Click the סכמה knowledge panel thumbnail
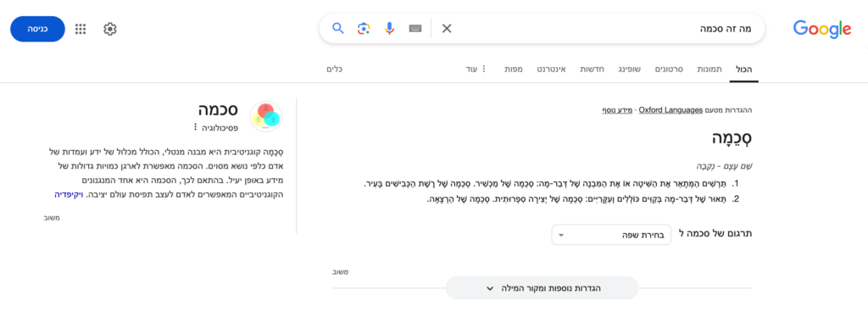Image resolution: width=868 pixels, height=312 pixels. 266,116
